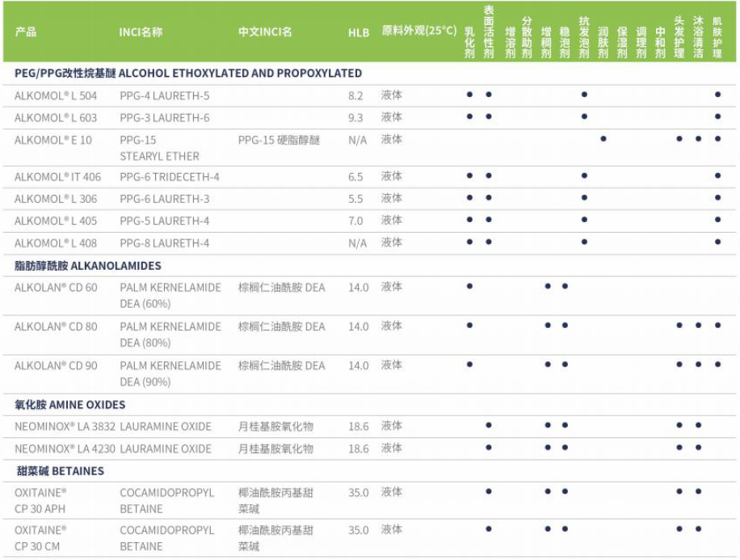Click the 乳化剂 dot in ALKOLAN CD 60 row

coord(469,286)
